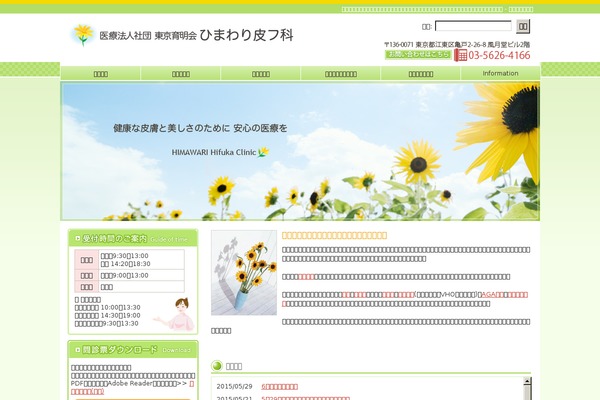Click the nurse illustration in the time panel
The image size is (600, 400).
[x=174, y=314]
